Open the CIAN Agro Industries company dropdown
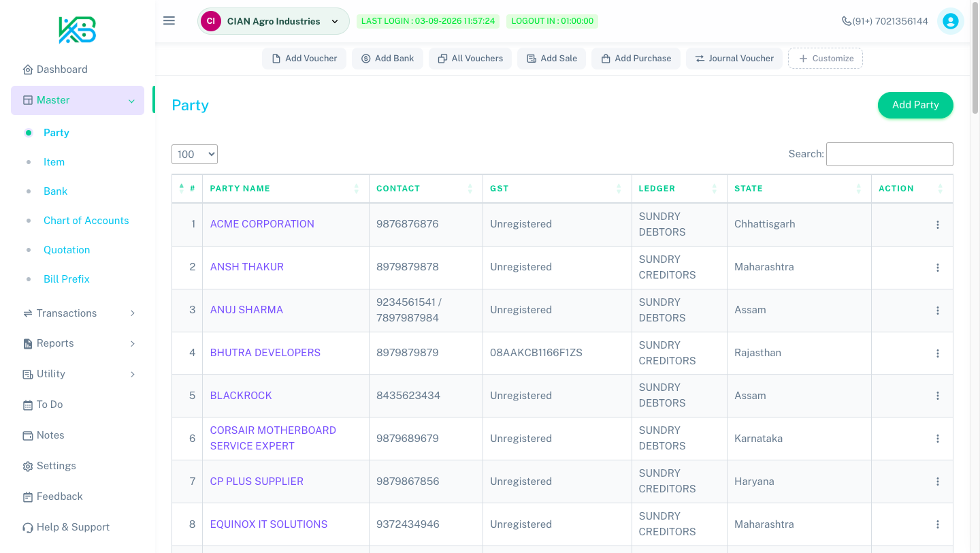This screenshot has height=553, width=980. (274, 21)
